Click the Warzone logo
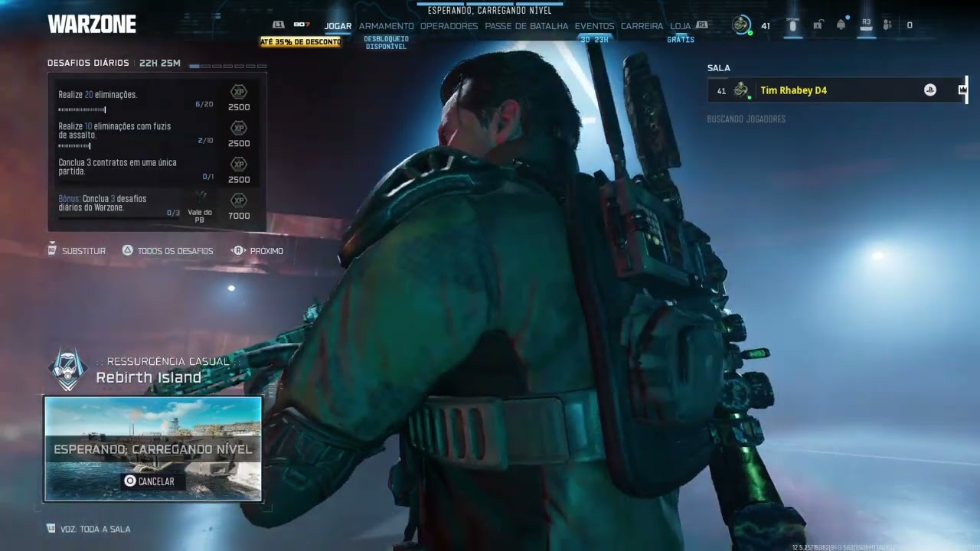Screen dimensions: 980x551 coord(92,24)
